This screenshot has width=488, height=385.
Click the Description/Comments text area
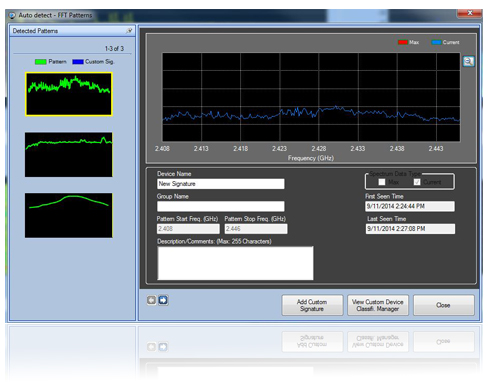(x=235, y=263)
